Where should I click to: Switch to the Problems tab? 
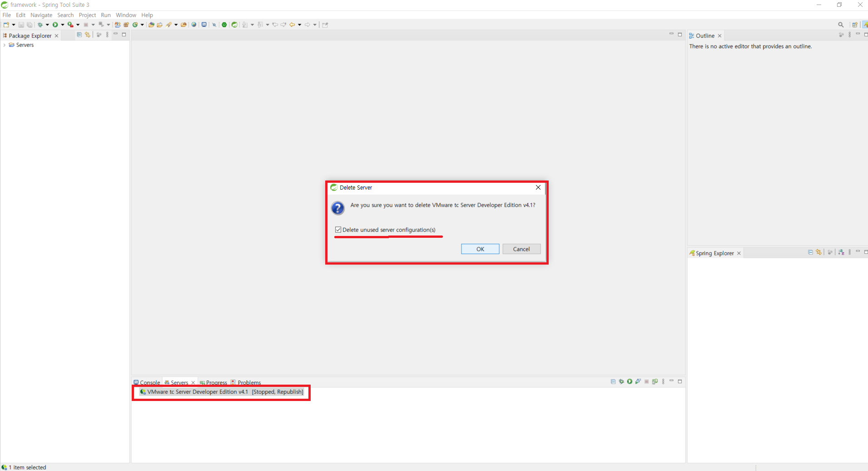click(x=246, y=382)
